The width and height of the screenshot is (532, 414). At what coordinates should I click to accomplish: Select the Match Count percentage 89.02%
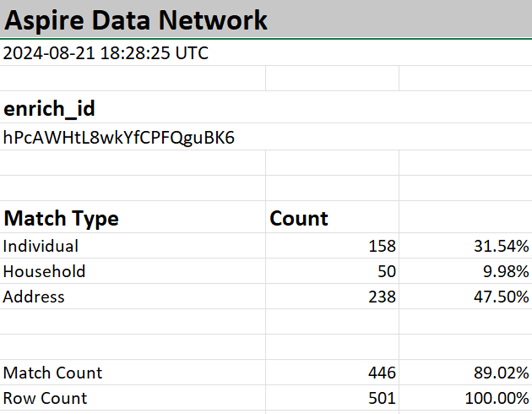(465, 372)
